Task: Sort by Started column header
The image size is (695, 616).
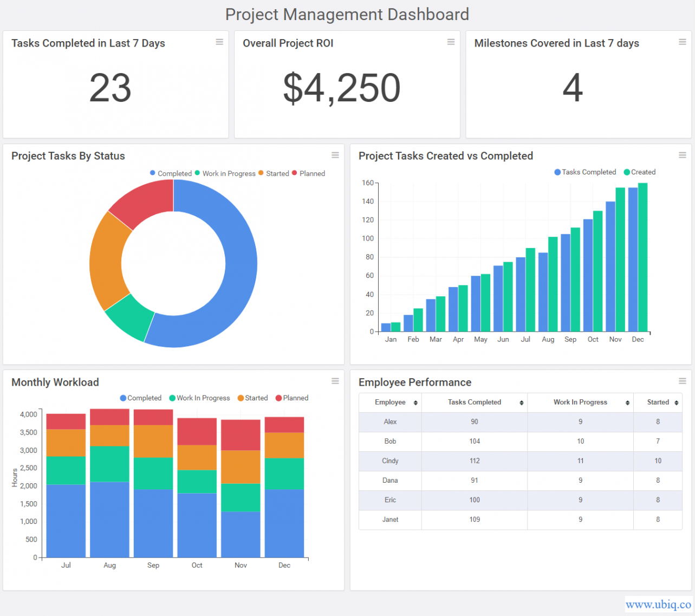Action: click(658, 403)
